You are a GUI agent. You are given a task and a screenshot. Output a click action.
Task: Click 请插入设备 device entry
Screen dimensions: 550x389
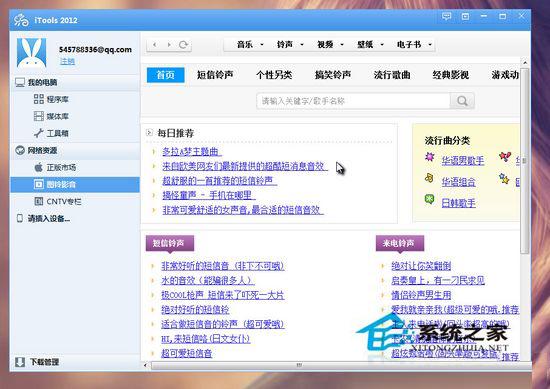(43, 219)
